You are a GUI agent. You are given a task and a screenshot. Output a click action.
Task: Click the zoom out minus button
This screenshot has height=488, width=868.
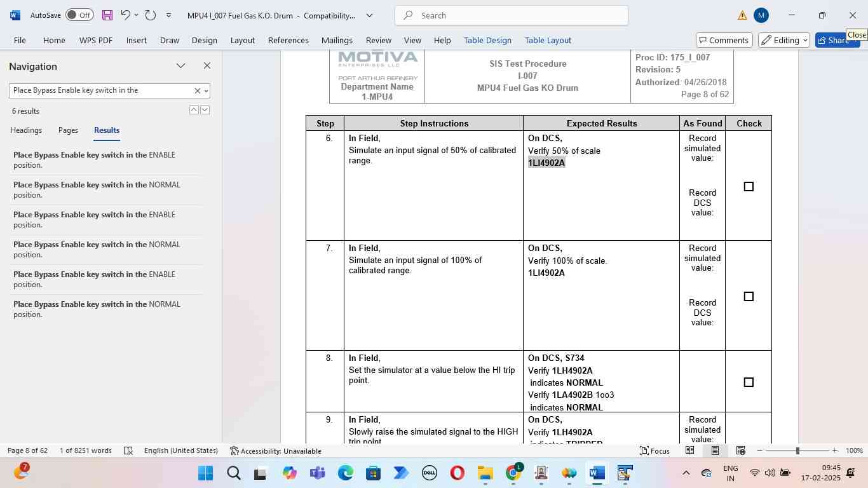759,451
